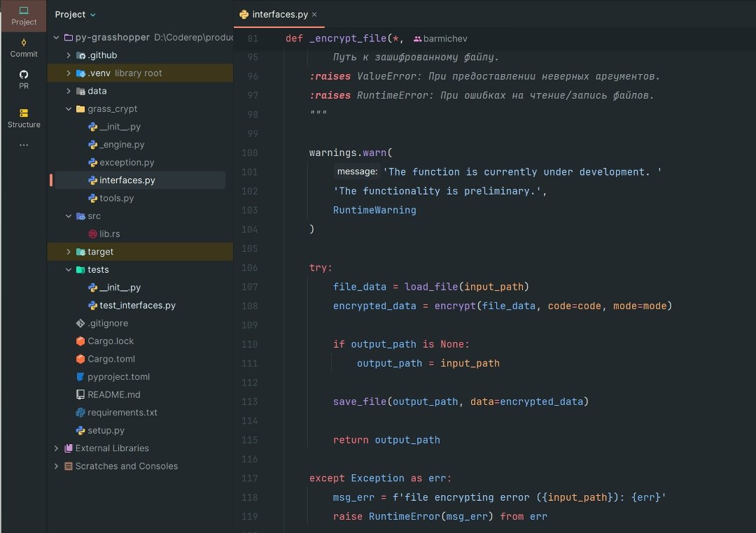Expand the .github folder

pyautogui.click(x=68, y=55)
